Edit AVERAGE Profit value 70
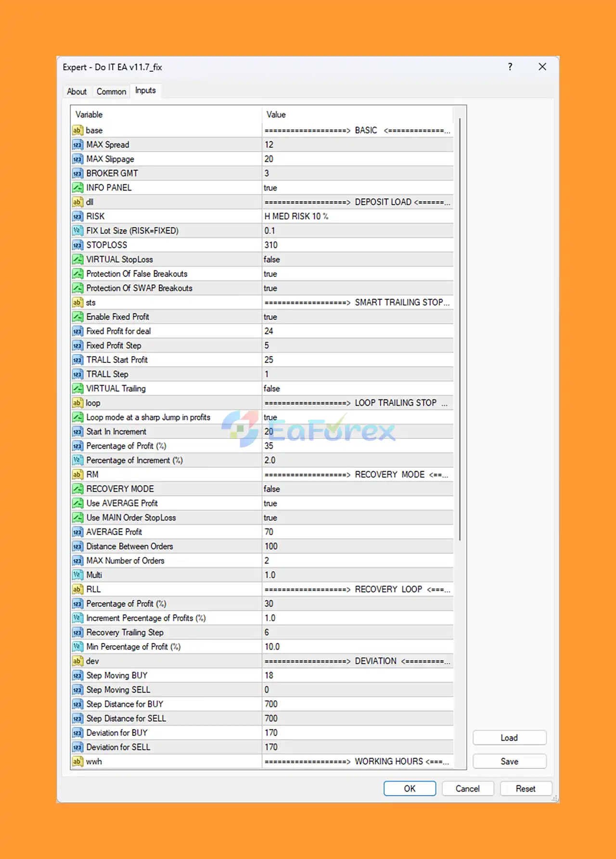Screen dimensions: 616x859 tap(358, 532)
